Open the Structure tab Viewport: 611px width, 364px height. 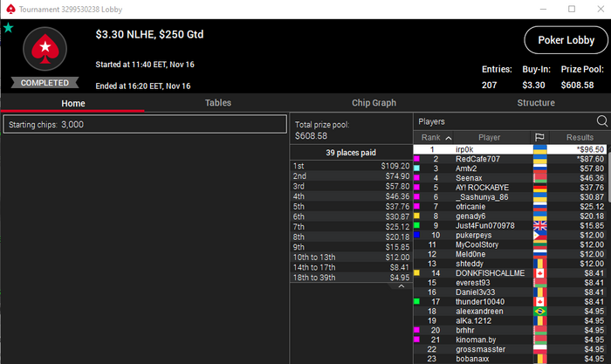point(536,103)
